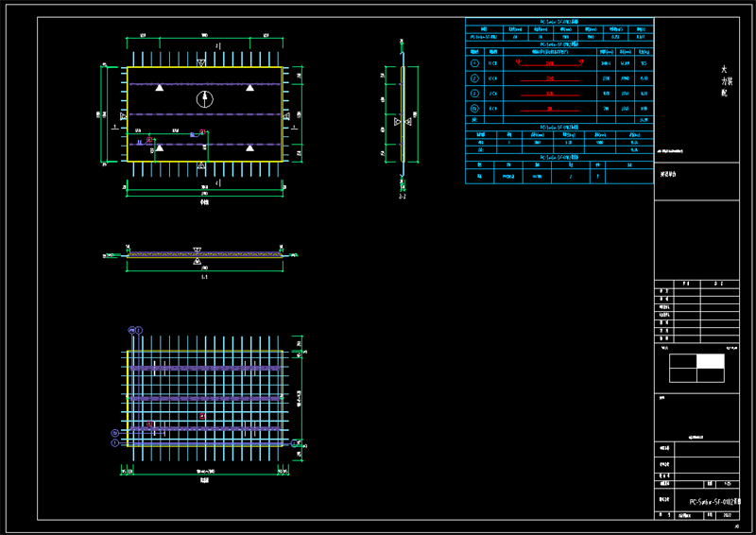
Task: Click the green circled tag at reinforcement plan's right edge
Action: tap(294, 443)
